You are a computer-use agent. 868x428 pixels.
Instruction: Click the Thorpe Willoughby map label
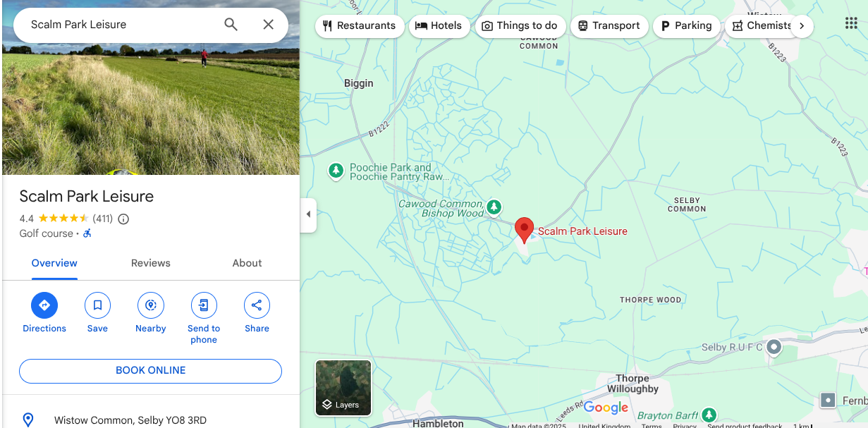[632, 384]
